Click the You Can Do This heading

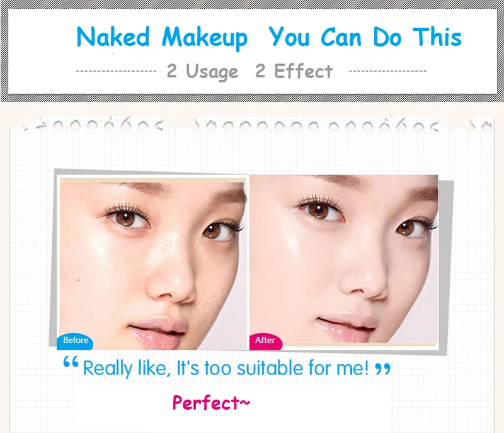(365, 37)
